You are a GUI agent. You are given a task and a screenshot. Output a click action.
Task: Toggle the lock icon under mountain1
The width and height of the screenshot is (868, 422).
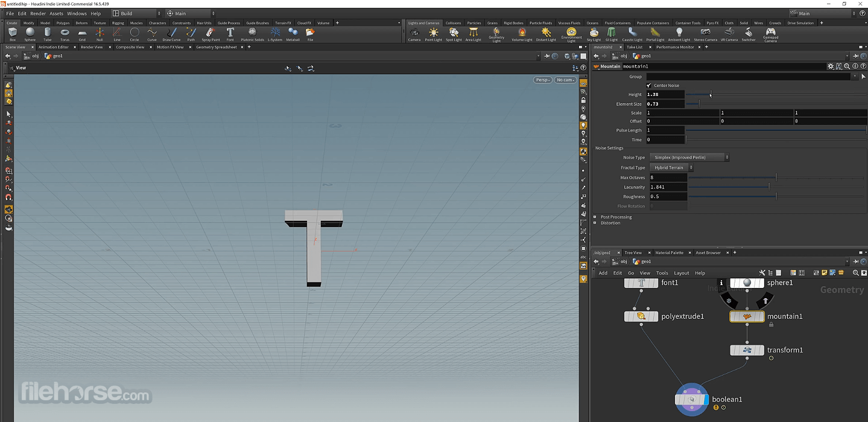771,325
